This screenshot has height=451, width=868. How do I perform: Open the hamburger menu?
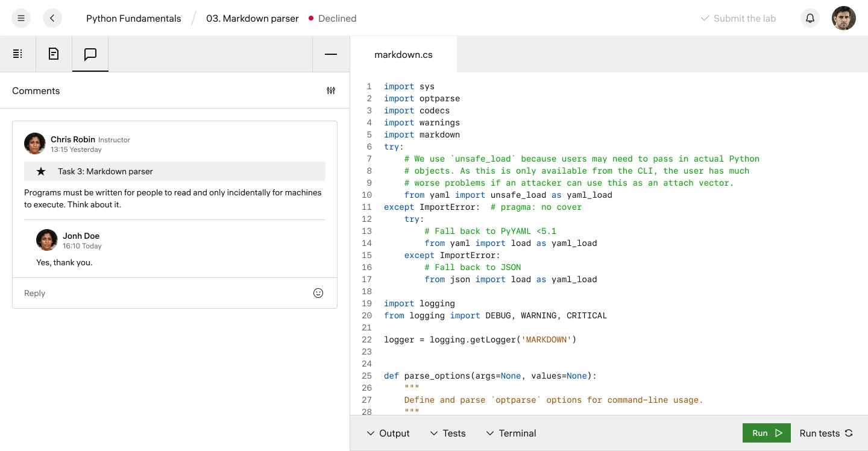(21, 18)
